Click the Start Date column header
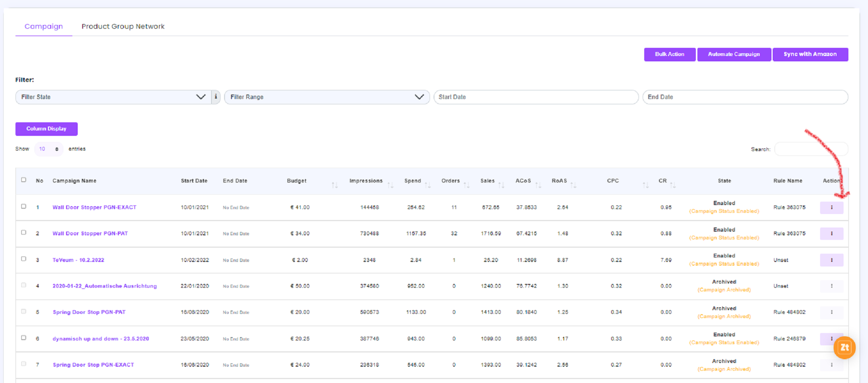The width and height of the screenshot is (868, 383). pos(194,181)
